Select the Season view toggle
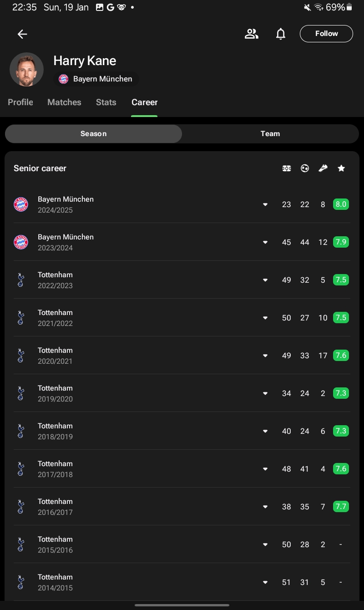The image size is (364, 610). click(93, 134)
